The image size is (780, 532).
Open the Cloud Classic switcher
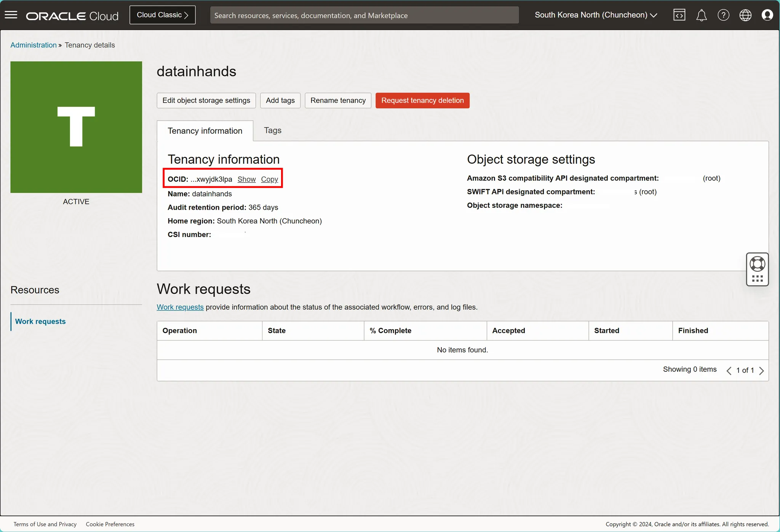tap(162, 15)
